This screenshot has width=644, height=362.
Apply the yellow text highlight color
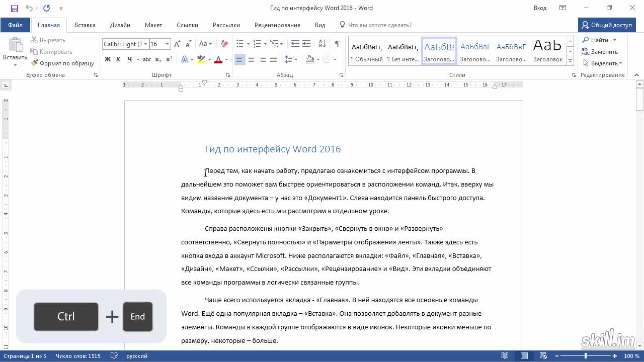click(201, 59)
